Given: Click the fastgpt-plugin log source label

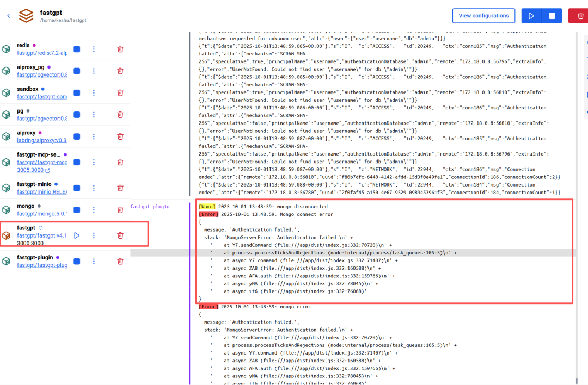Looking at the screenshot, I should (150, 206).
